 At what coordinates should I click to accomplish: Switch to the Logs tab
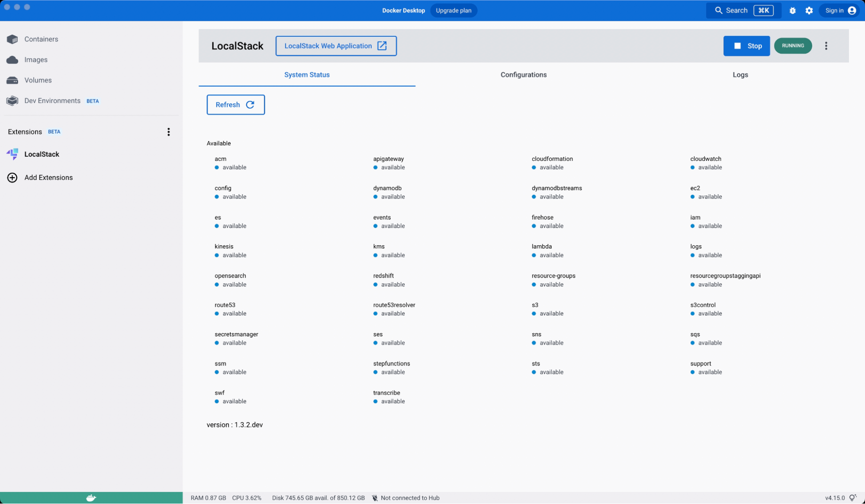740,74
